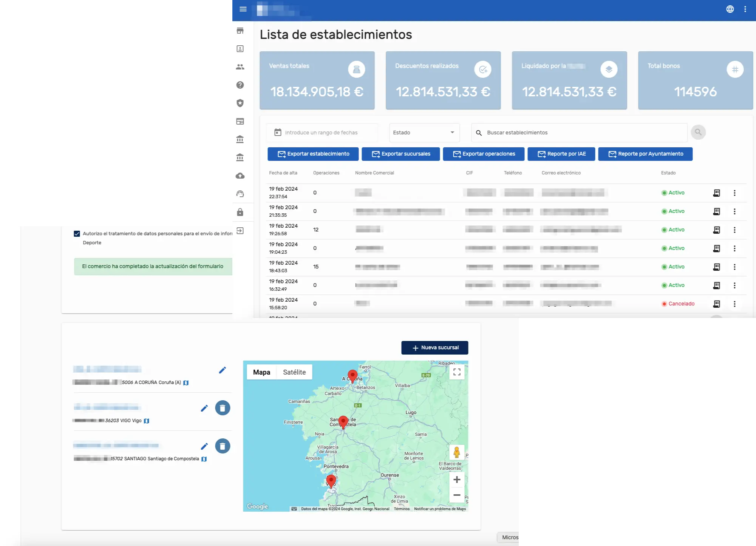
Task: Zoom out on the map
Action: [457, 495]
